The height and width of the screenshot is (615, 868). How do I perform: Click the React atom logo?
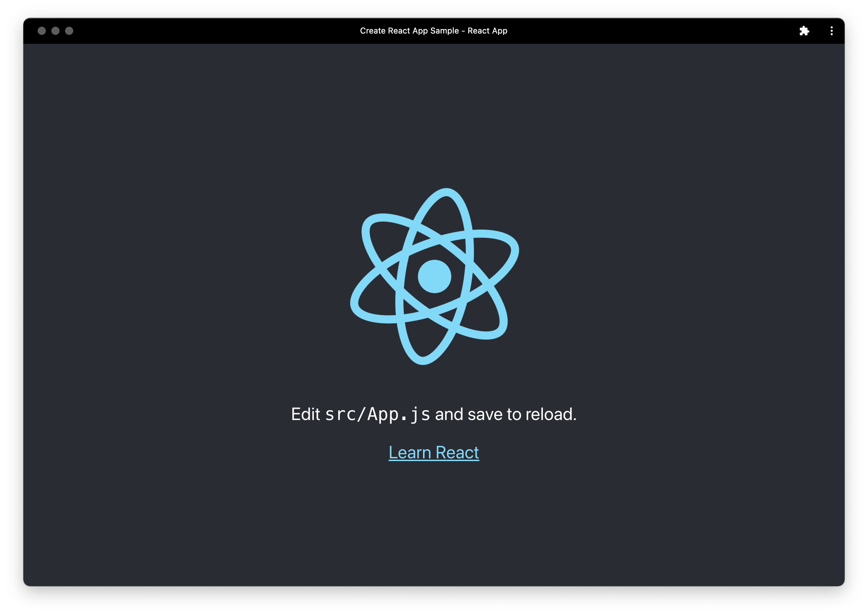click(434, 276)
